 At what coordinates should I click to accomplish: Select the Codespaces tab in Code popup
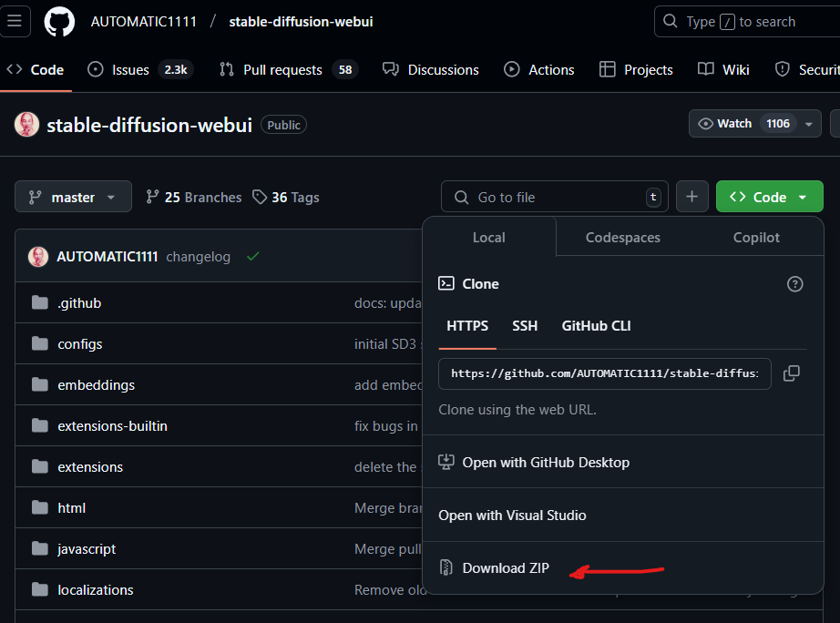click(622, 238)
